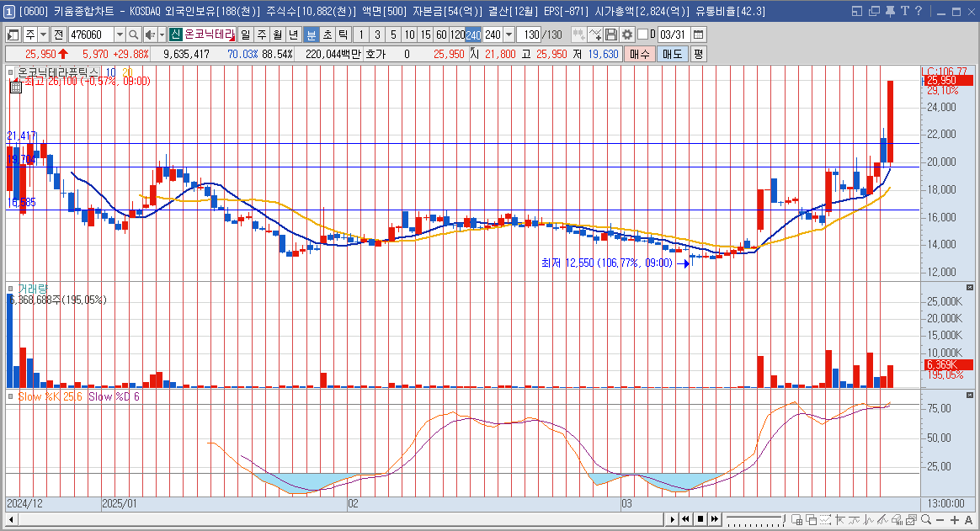This screenshot has height=531, width=980.
Task: Click the zoom magnifier icon at bottom right
Action: coord(925,520)
